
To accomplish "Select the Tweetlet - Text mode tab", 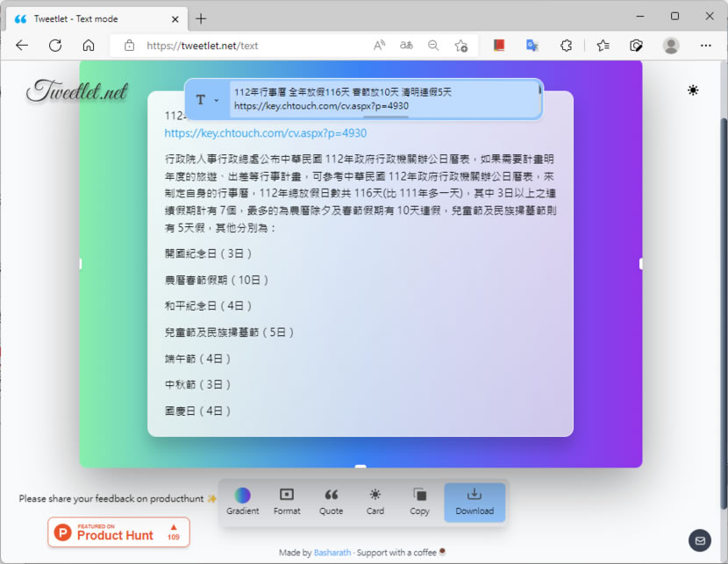I will [96, 19].
